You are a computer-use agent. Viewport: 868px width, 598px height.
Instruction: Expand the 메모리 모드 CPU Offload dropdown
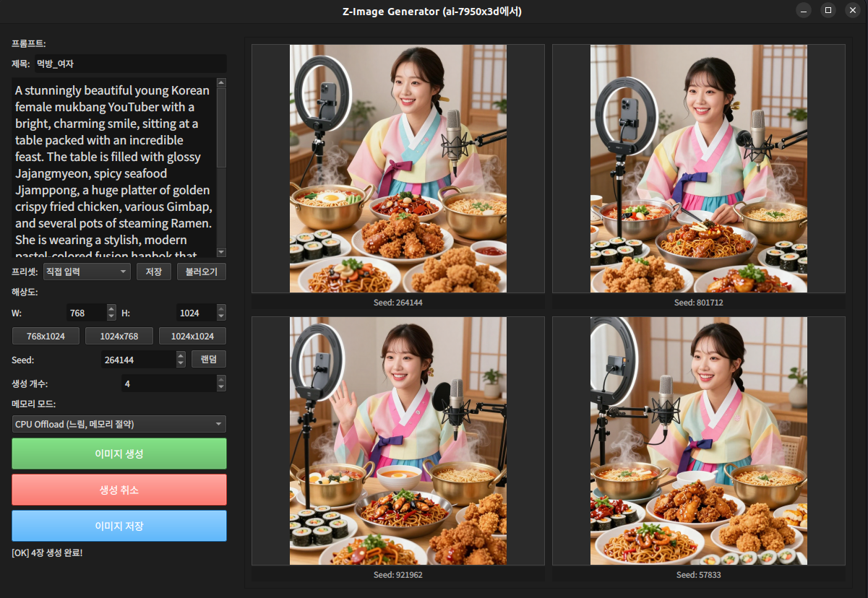(119, 424)
